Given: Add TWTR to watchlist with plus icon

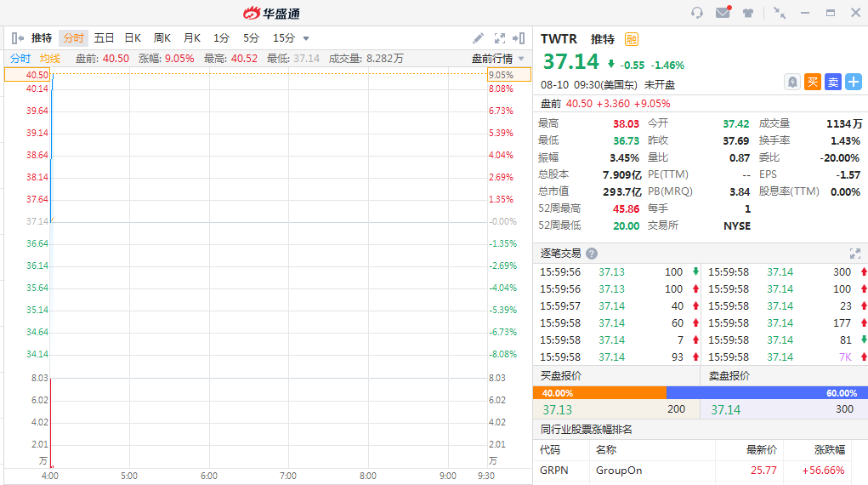Looking at the screenshot, I should click(x=853, y=82).
